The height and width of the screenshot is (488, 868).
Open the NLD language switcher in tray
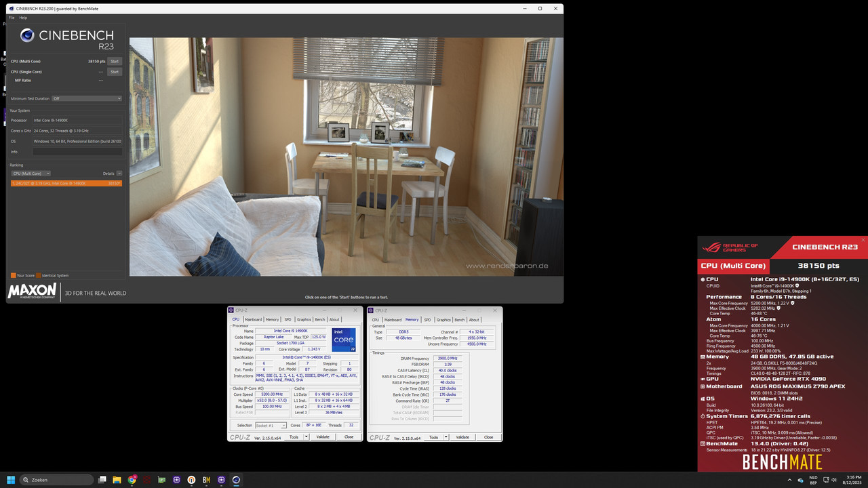click(813, 480)
